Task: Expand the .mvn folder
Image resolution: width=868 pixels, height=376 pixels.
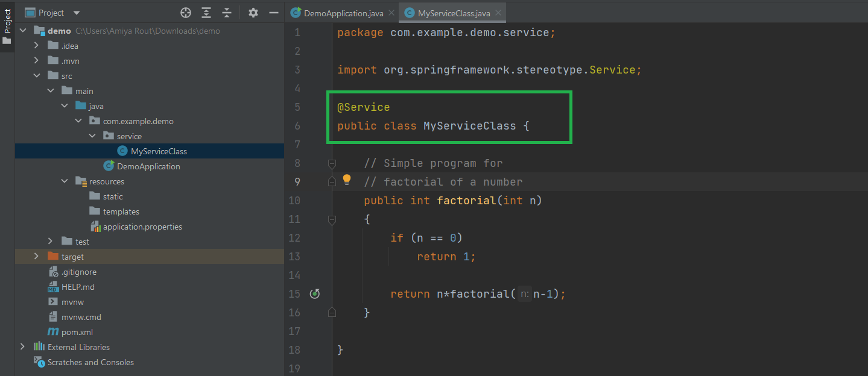Action: (x=37, y=61)
